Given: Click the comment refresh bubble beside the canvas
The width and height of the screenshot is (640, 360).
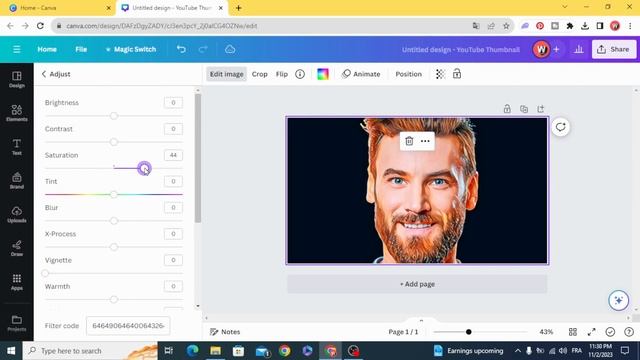Looking at the screenshot, I should pyautogui.click(x=560, y=127).
